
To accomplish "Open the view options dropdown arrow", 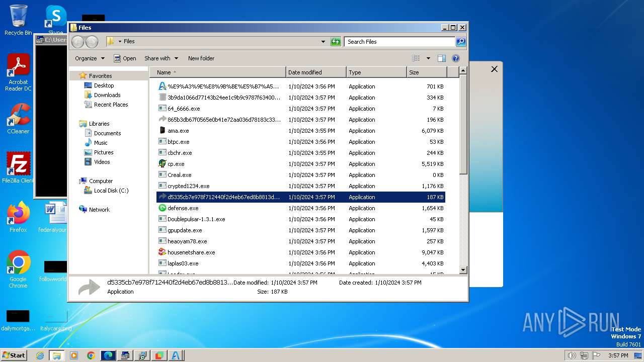I will [x=428, y=58].
